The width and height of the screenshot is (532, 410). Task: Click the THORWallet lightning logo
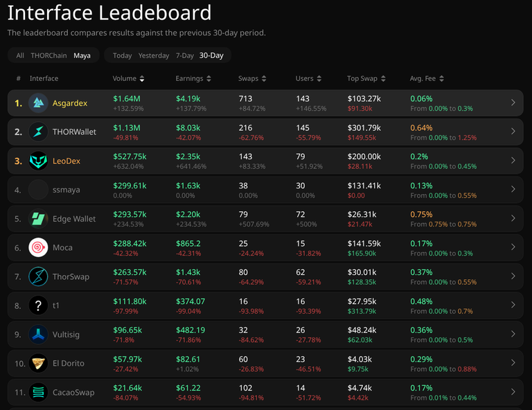pos(38,132)
